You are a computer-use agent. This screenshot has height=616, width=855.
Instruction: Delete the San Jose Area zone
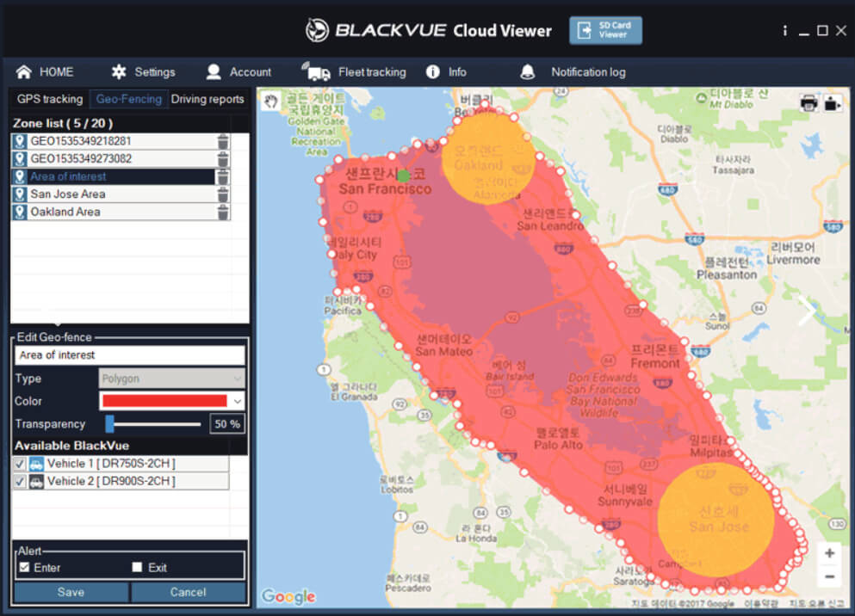coord(223,194)
